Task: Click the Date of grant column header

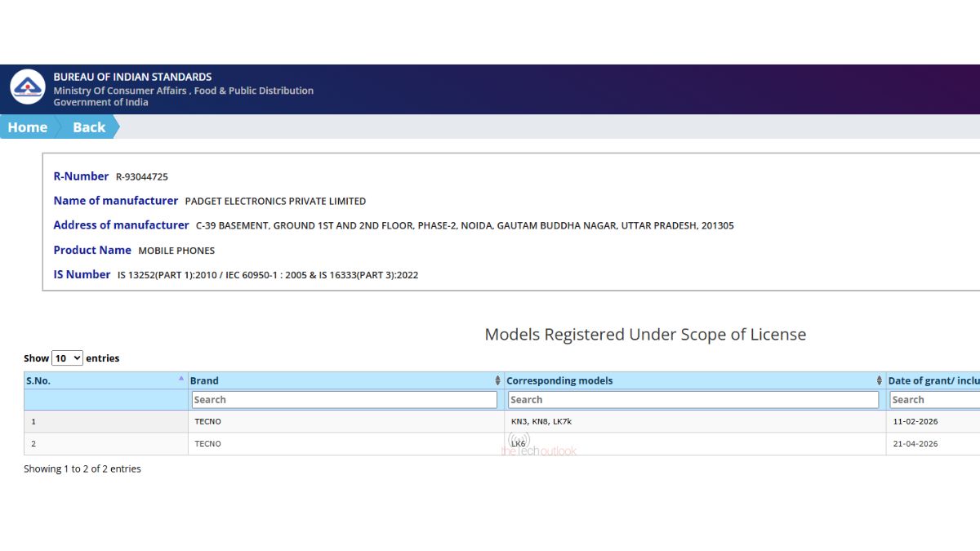Action: 933,380
